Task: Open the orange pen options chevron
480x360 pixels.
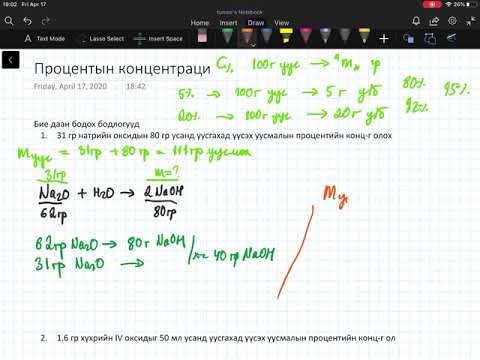Action: (x=253, y=45)
